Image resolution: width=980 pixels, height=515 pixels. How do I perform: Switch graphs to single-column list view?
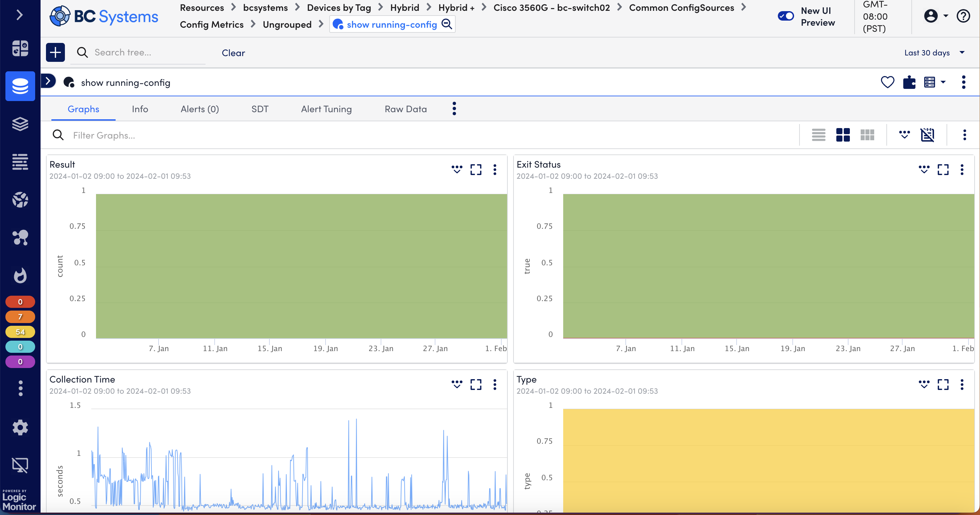pyautogui.click(x=819, y=134)
